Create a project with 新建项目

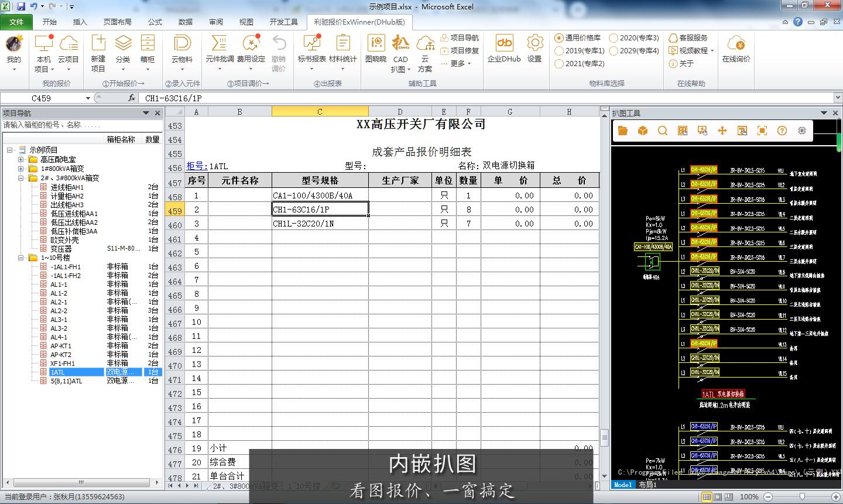98,53
